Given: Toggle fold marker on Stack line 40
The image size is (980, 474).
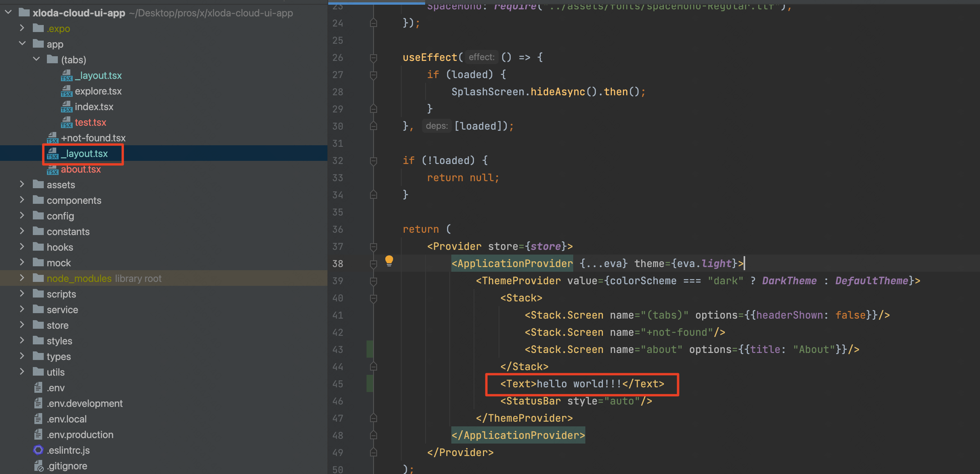Looking at the screenshot, I should pyautogui.click(x=373, y=298).
